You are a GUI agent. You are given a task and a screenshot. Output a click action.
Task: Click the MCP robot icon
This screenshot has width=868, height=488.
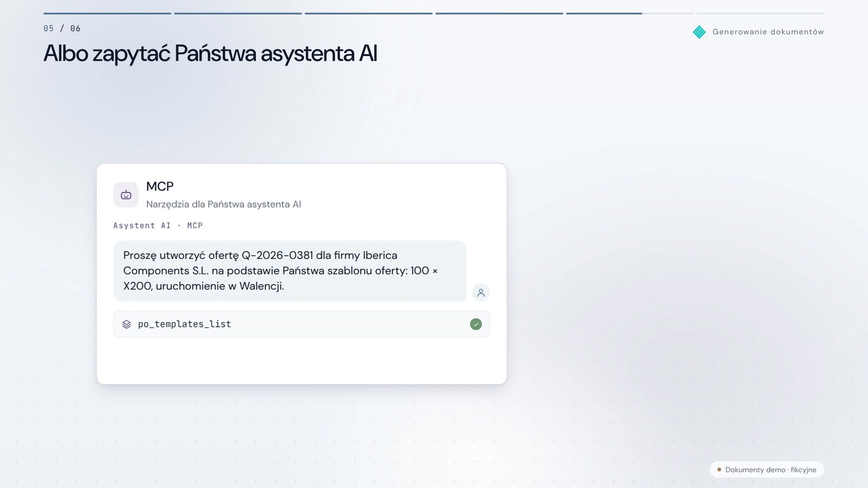pyautogui.click(x=126, y=195)
